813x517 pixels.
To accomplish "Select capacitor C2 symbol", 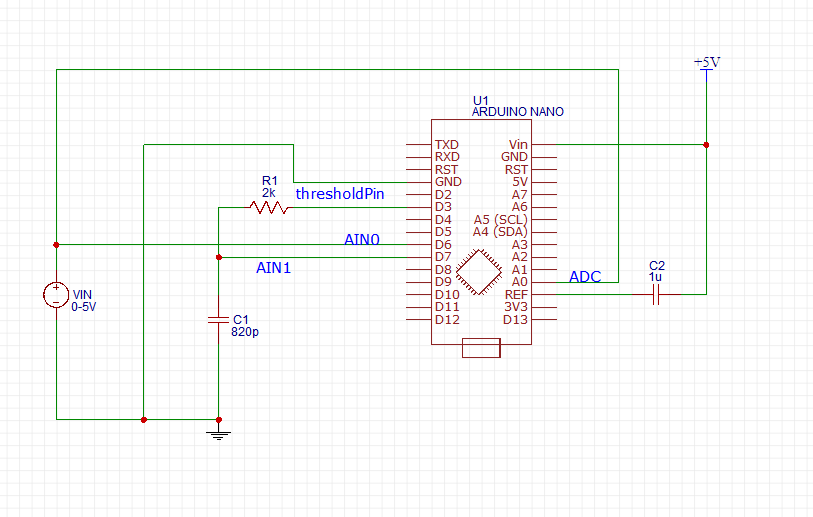I will coord(656,295).
